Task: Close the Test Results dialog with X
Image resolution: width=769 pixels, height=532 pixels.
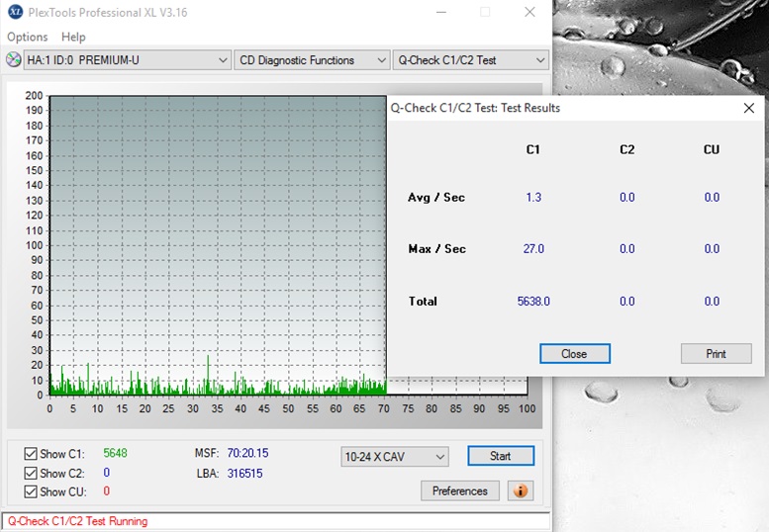Action: click(749, 108)
